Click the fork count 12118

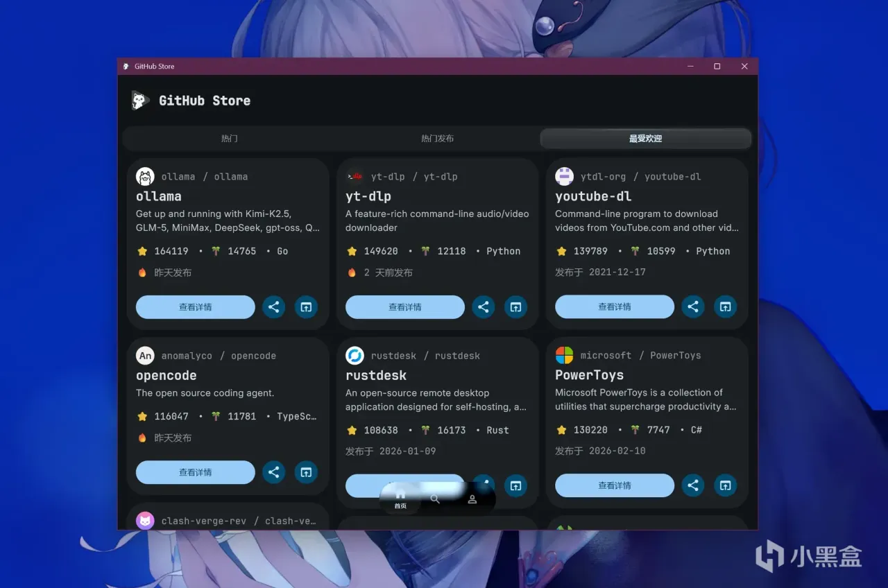[452, 251]
